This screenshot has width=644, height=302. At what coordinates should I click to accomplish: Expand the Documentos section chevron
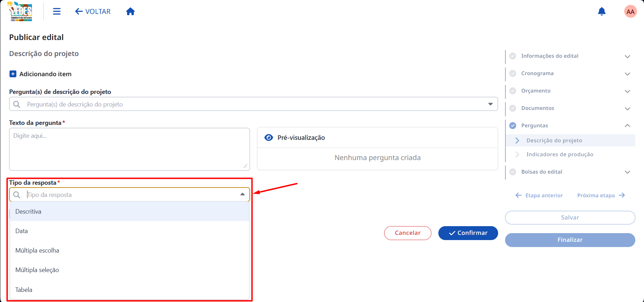coord(627,109)
